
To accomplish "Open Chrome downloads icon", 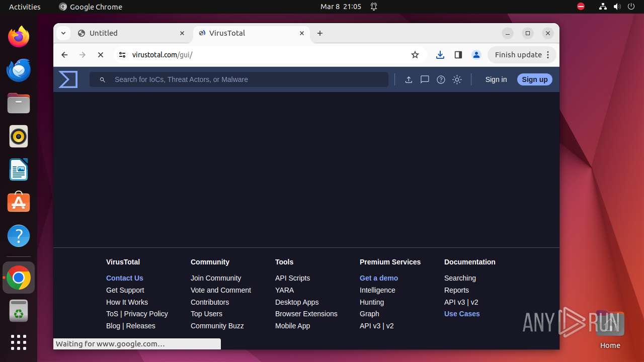I will [x=440, y=55].
